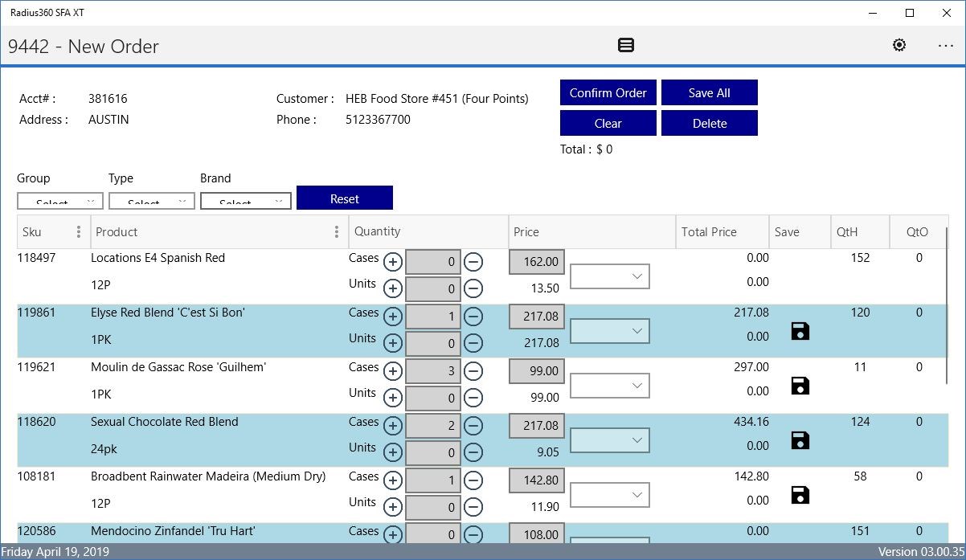Image resolution: width=966 pixels, height=560 pixels.
Task: Decrease Cases for Sexual Chocolate Red Blend
Action: tap(473, 426)
